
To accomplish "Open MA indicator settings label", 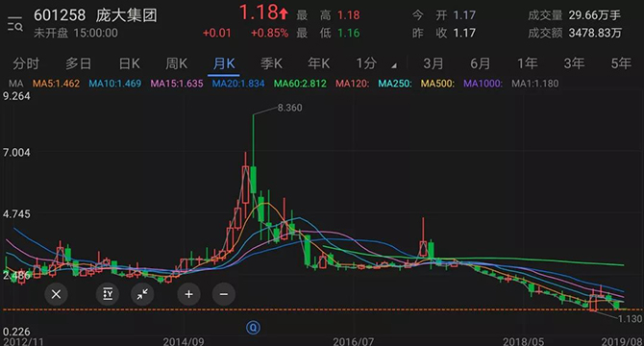I will pyautogui.click(x=16, y=84).
